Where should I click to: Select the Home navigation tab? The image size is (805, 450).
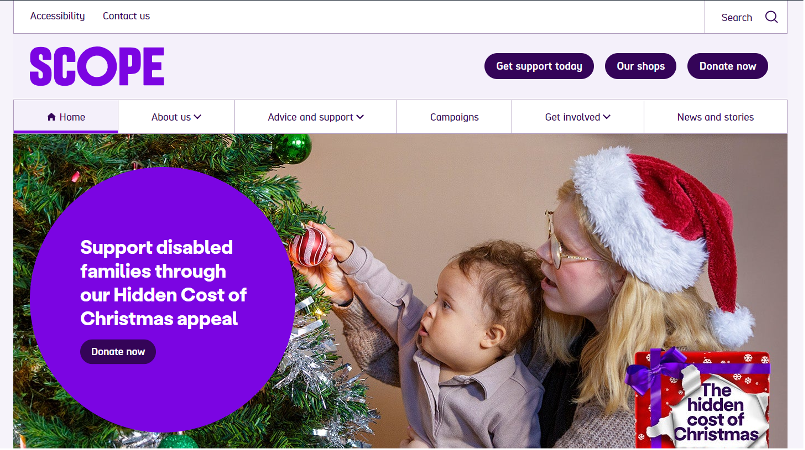tap(66, 117)
